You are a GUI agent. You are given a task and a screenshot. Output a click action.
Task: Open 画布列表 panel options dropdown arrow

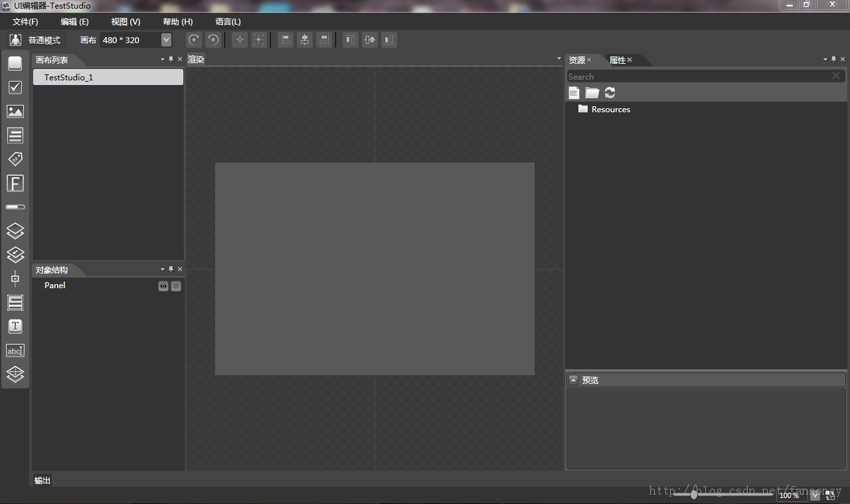[163, 59]
